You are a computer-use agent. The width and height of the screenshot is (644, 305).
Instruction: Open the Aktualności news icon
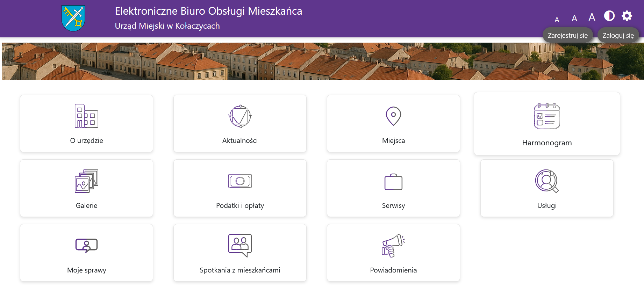click(x=240, y=116)
